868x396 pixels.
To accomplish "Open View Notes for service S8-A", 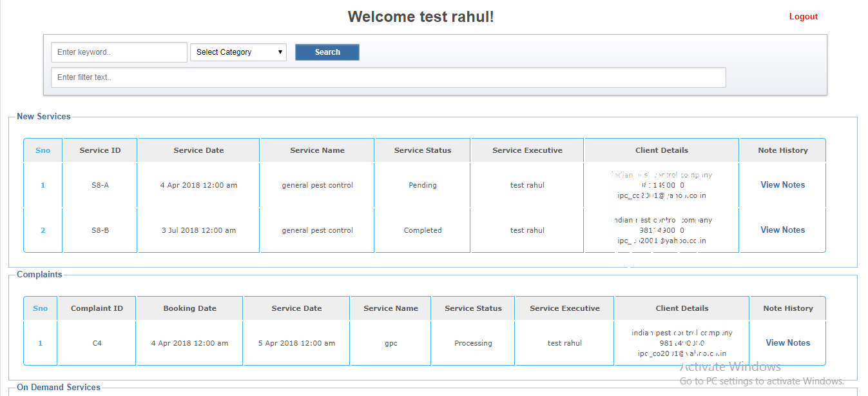I will 782,185.
